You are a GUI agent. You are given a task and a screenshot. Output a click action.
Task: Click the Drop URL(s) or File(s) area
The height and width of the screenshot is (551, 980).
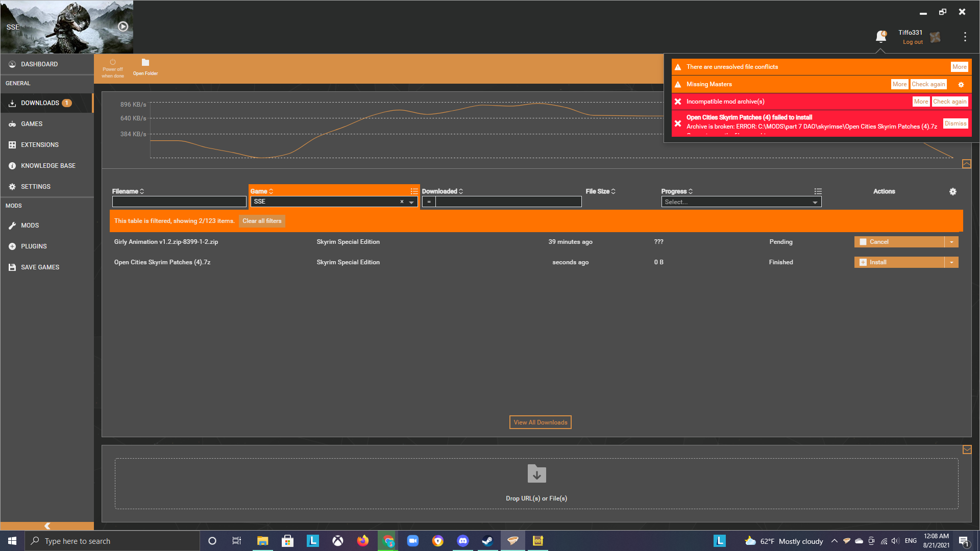(536, 484)
